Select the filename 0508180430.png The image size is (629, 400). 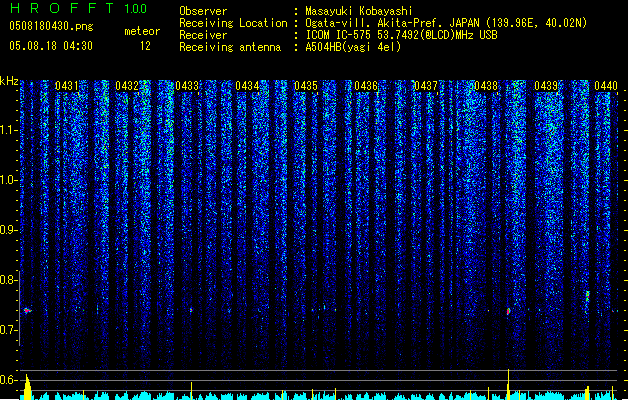click(x=51, y=26)
